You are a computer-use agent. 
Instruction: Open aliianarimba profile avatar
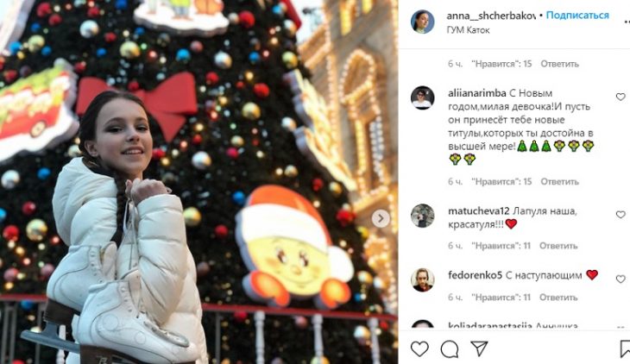pyautogui.click(x=422, y=97)
